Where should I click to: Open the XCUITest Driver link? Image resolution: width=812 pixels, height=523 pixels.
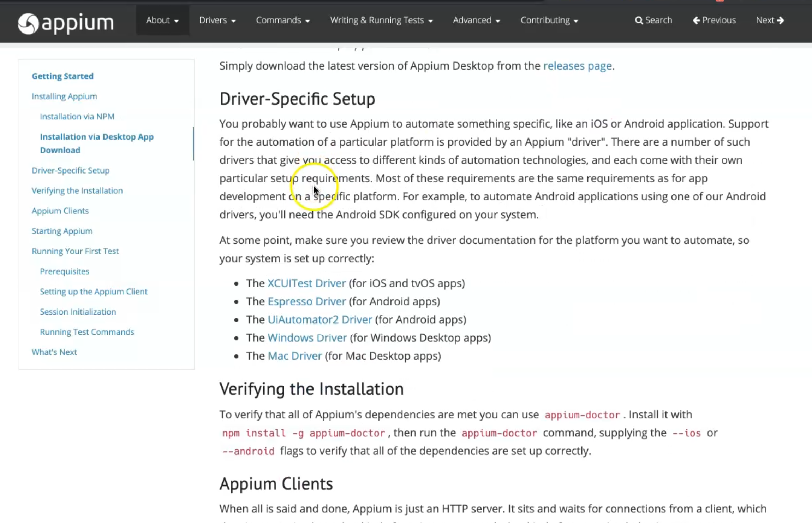pos(306,283)
